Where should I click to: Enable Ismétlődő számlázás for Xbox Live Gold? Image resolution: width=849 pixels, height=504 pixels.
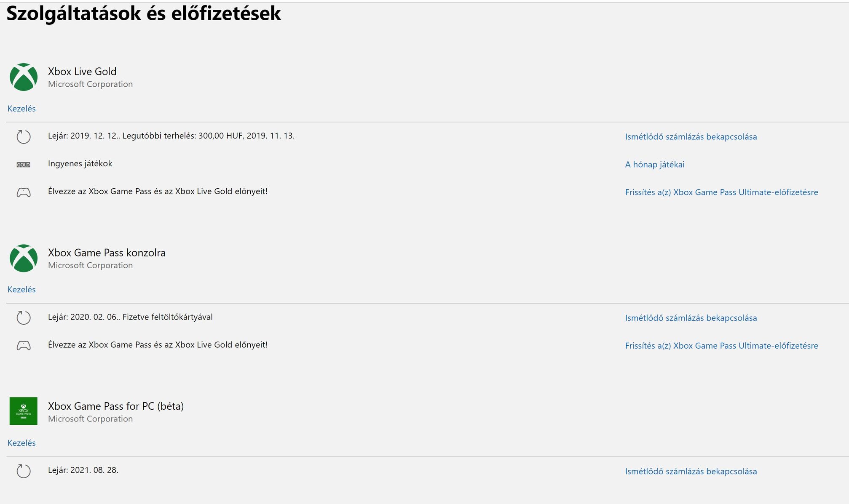click(691, 137)
